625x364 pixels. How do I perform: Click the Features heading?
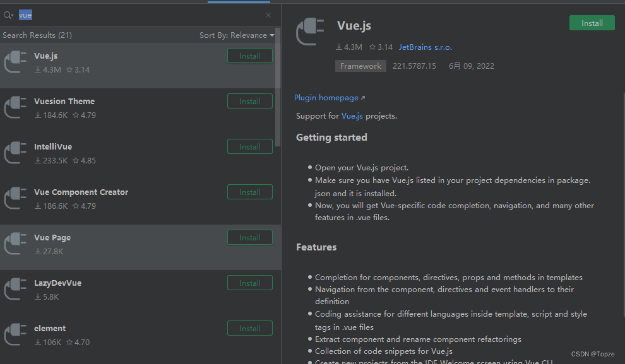316,247
